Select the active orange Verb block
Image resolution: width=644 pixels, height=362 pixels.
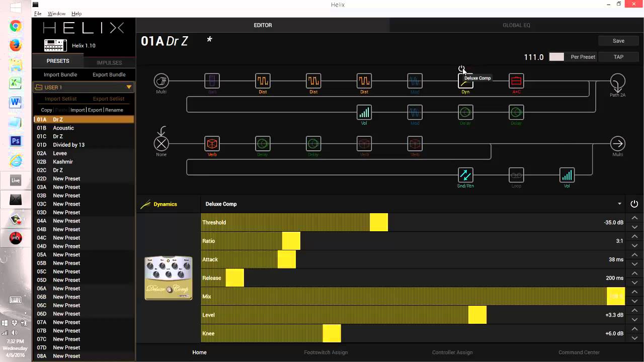click(x=212, y=144)
